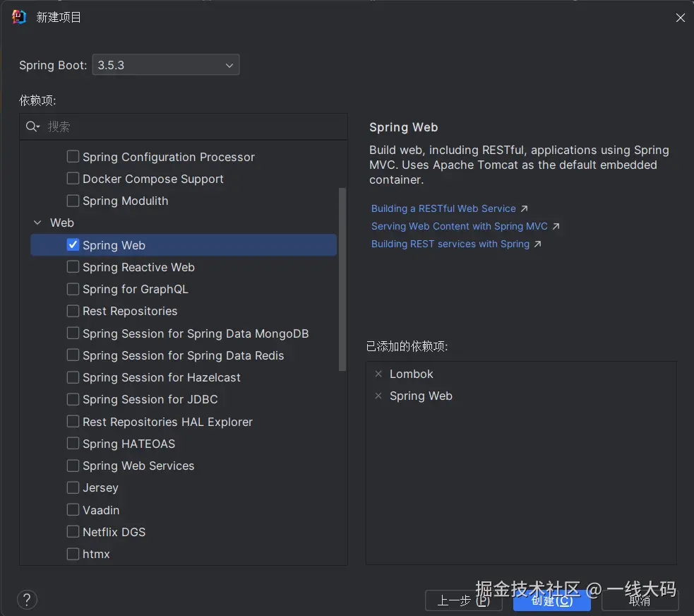694x616 pixels.
Task: Select the Web category row label
Action: (x=62, y=223)
